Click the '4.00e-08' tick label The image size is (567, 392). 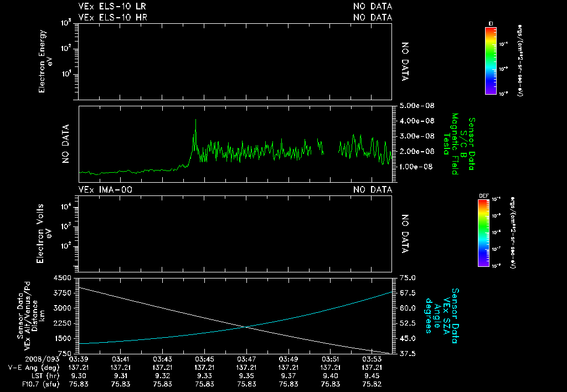pyautogui.click(x=417, y=121)
